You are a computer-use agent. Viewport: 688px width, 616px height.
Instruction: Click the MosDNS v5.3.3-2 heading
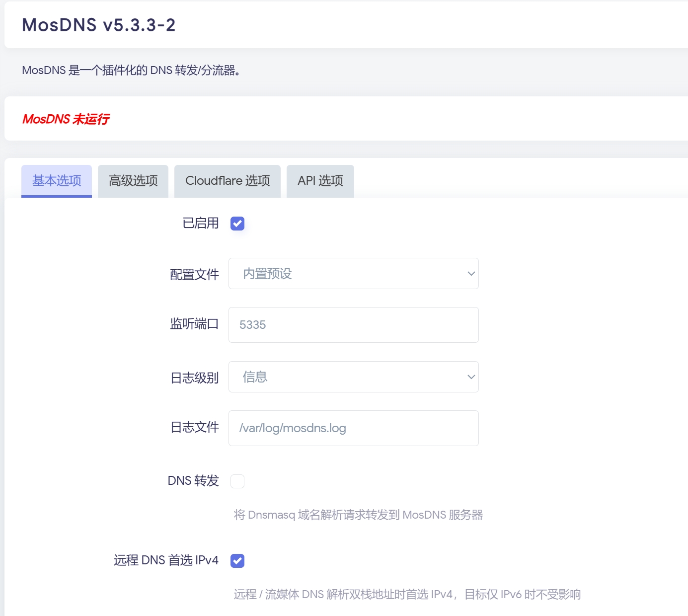tap(99, 25)
